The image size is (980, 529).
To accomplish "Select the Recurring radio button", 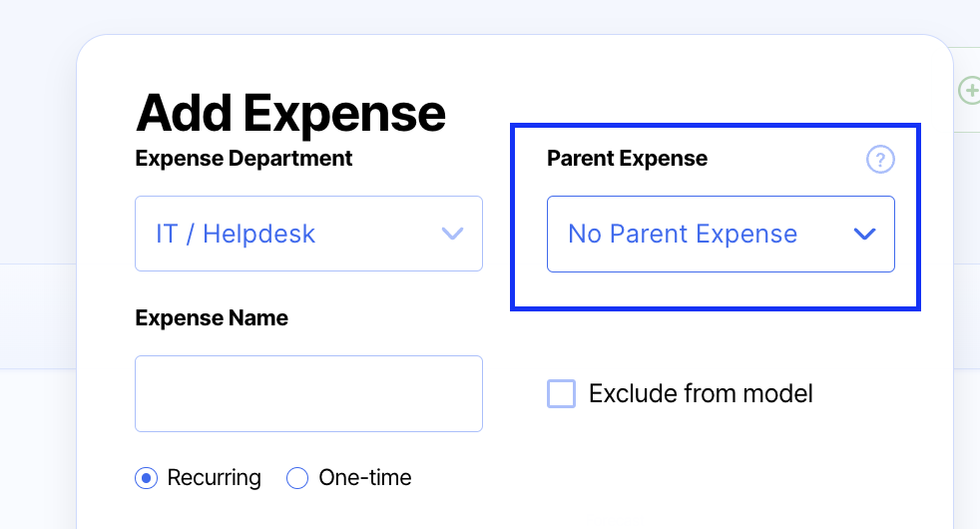I will pyautogui.click(x=147, y=478).
